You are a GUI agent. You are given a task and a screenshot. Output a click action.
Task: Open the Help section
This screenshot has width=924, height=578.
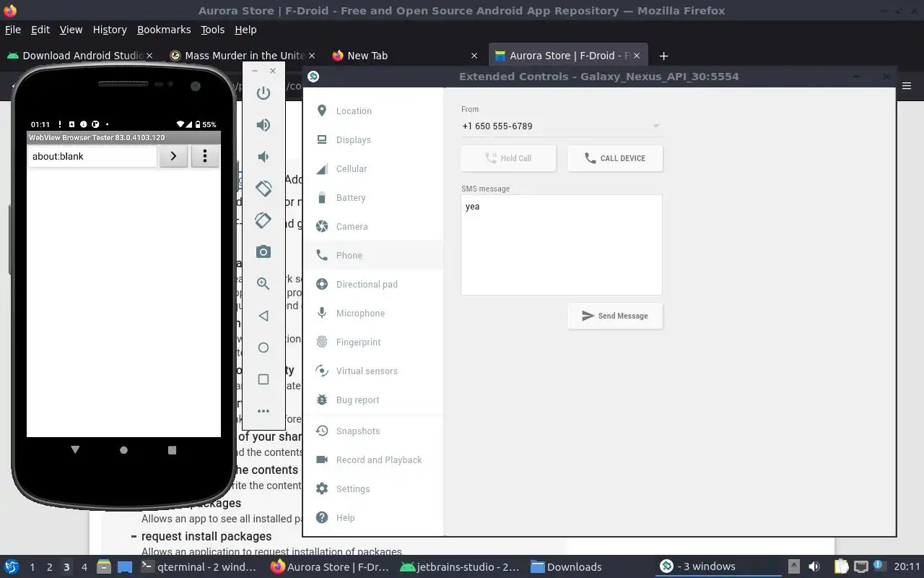(x=372, y=517)
